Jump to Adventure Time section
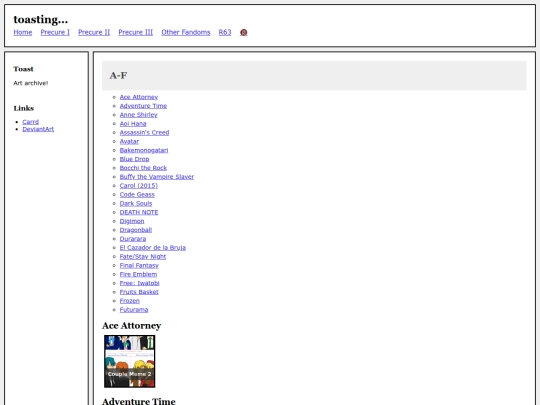Viewport: 540px width, 405px height. coord(143,106)
